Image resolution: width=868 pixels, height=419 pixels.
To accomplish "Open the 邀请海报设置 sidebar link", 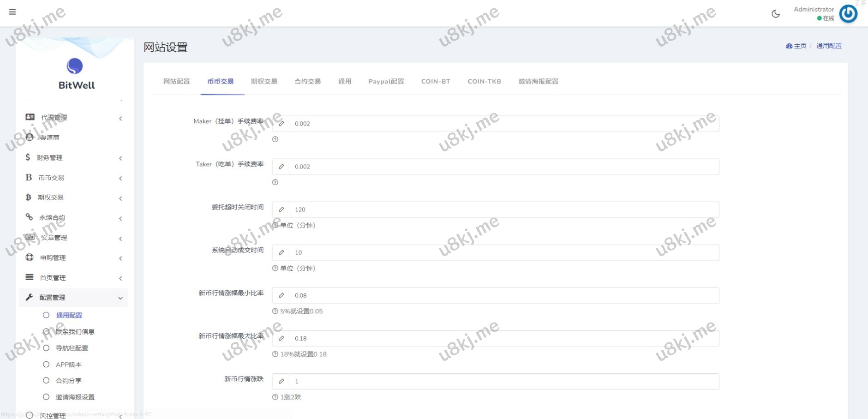I will pyautogui.click(x=75, y=397).
